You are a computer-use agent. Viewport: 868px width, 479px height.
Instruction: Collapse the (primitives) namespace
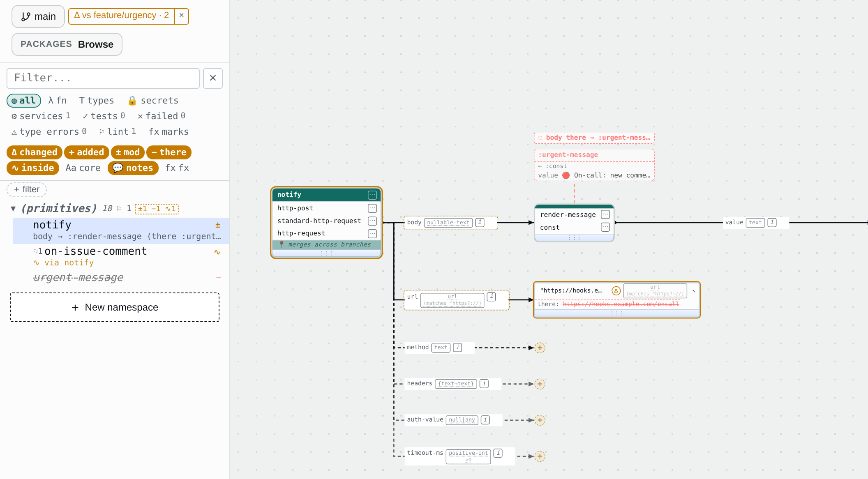(13, 209)
